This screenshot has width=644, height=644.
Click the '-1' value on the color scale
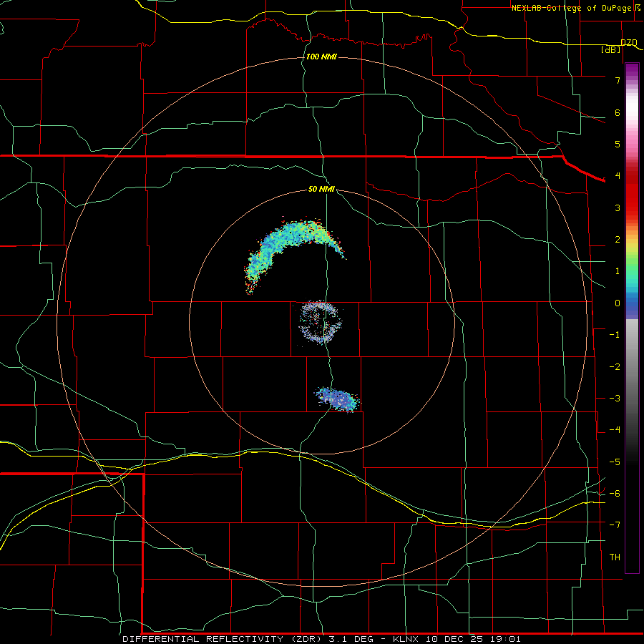pos(615,335)
